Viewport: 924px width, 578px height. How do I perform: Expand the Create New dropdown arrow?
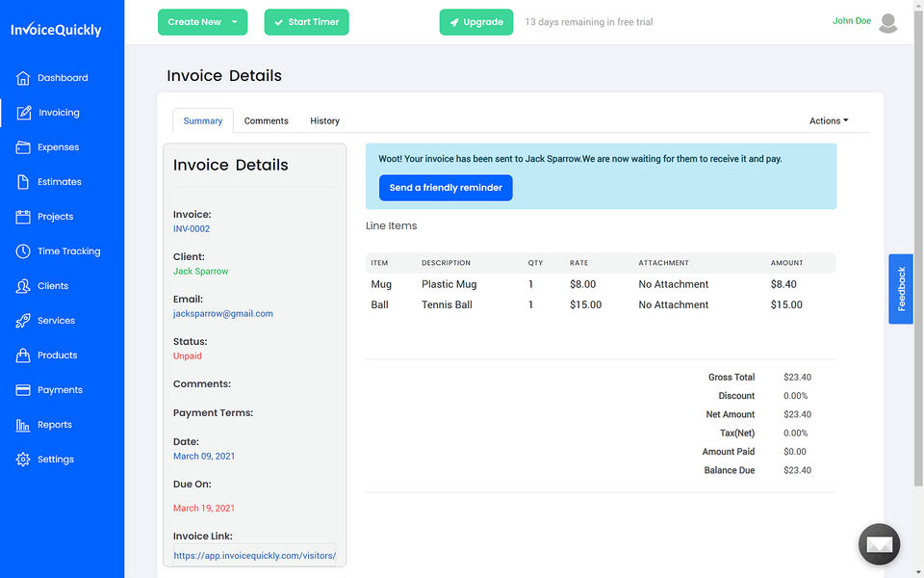click(x=235, y=22)
